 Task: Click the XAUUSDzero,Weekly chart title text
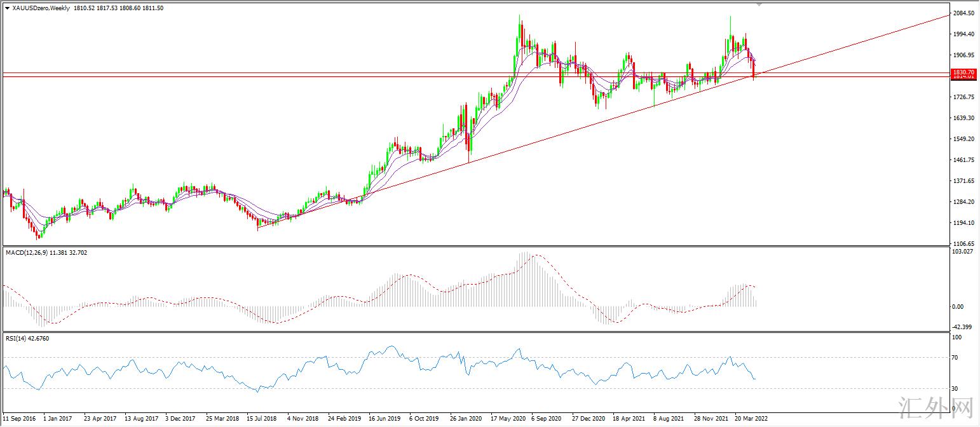click(x=41, y=8)
